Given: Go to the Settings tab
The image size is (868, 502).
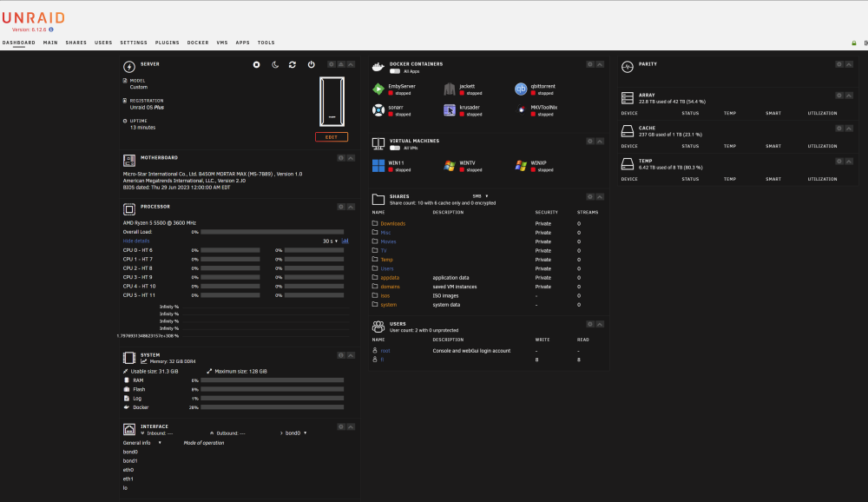Looking at the screenshot, I should pos(134,43).
